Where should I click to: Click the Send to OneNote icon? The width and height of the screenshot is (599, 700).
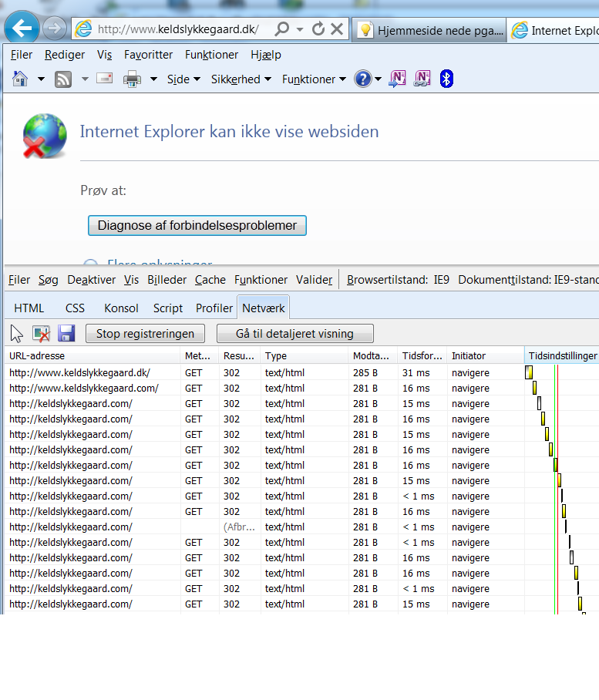tap(397, 79)
